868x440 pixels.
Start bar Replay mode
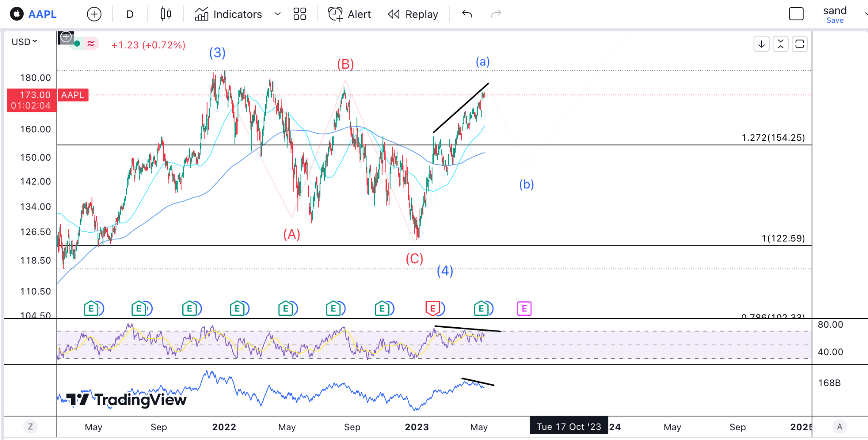(413, 14)
